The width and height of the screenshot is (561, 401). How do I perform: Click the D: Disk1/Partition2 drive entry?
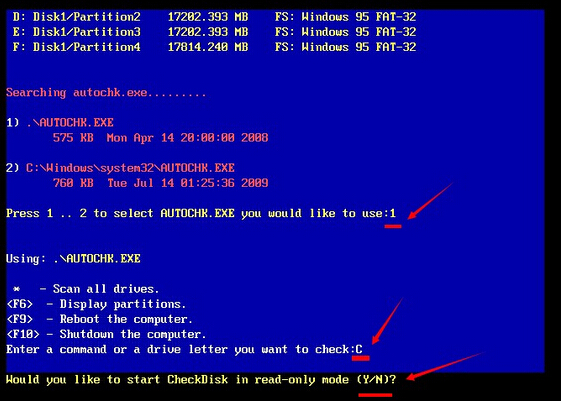[x=214, y=17]
